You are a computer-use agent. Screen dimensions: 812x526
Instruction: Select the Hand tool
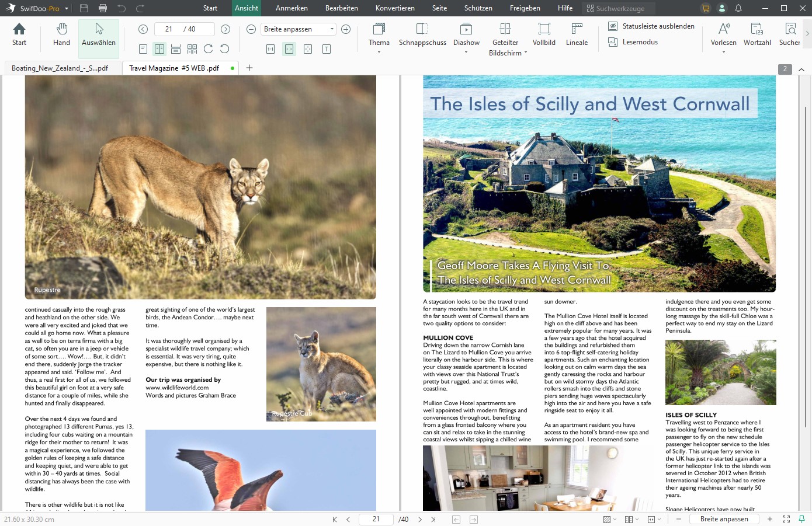point(61,34)
